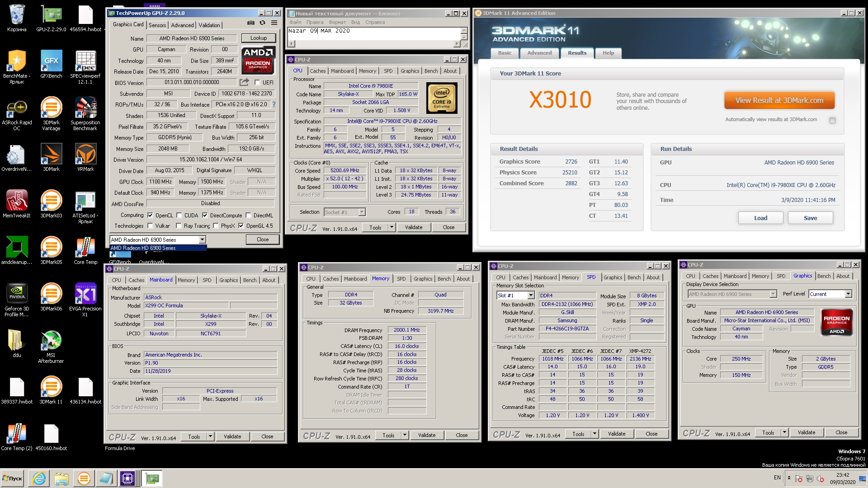868x488 pixels.
Task: Open the Файл menu in Notepad
Action: tap(295, 22)
